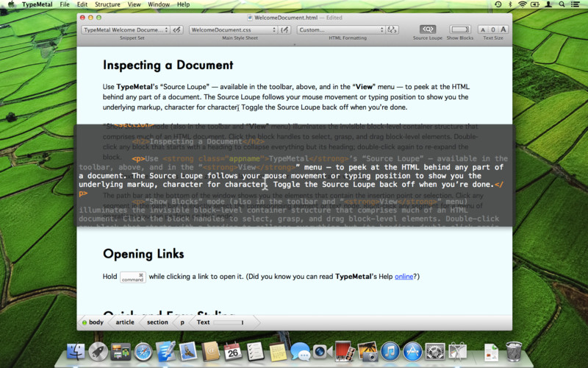588x368 pixels.
Task: Click the text position indicator in path bar
Action: (x=229, y=322)
